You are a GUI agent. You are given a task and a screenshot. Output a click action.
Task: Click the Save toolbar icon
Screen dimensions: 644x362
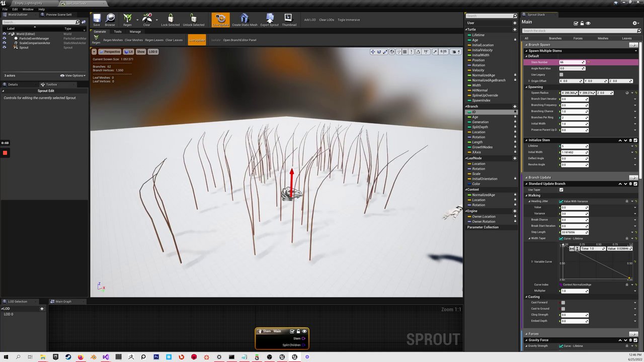point(97,19)
